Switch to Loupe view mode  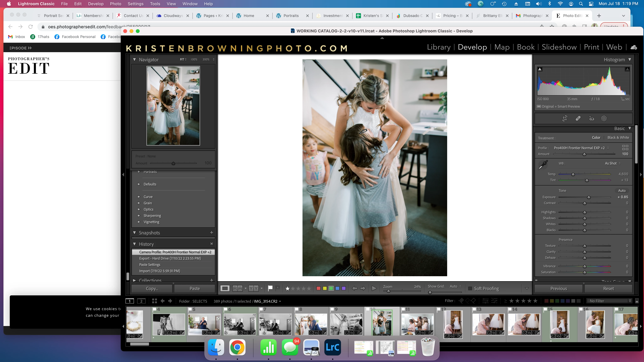(x=225, y=289)
